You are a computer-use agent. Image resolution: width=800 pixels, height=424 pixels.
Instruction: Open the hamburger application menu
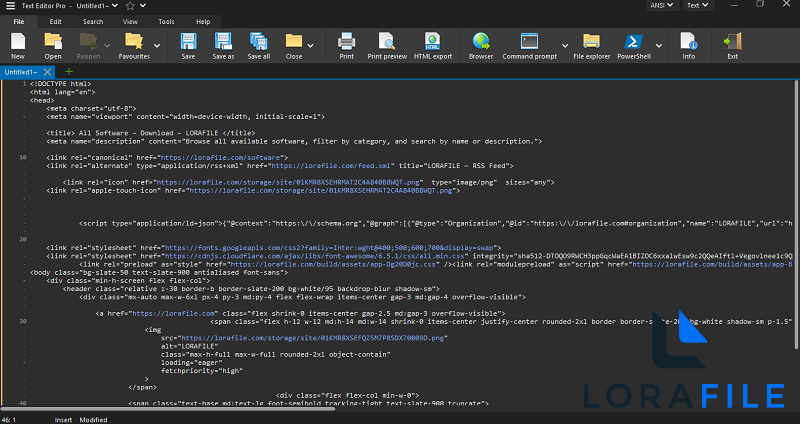pyautogui.click(x=10, y=6)
